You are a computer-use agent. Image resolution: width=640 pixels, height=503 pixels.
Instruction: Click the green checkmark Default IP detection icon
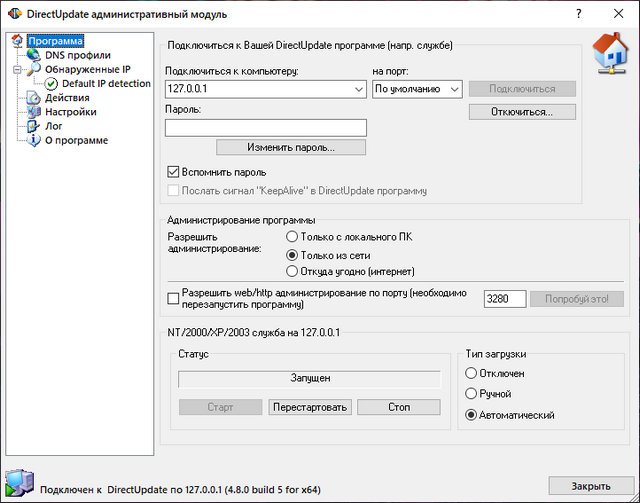click(x=51, y=84)
